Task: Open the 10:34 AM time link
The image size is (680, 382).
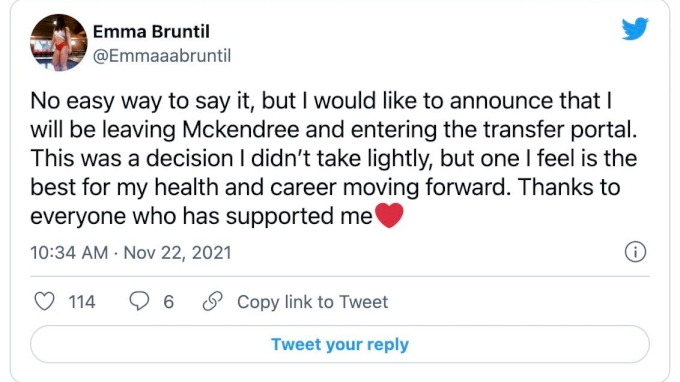Action: pos(69,252)
